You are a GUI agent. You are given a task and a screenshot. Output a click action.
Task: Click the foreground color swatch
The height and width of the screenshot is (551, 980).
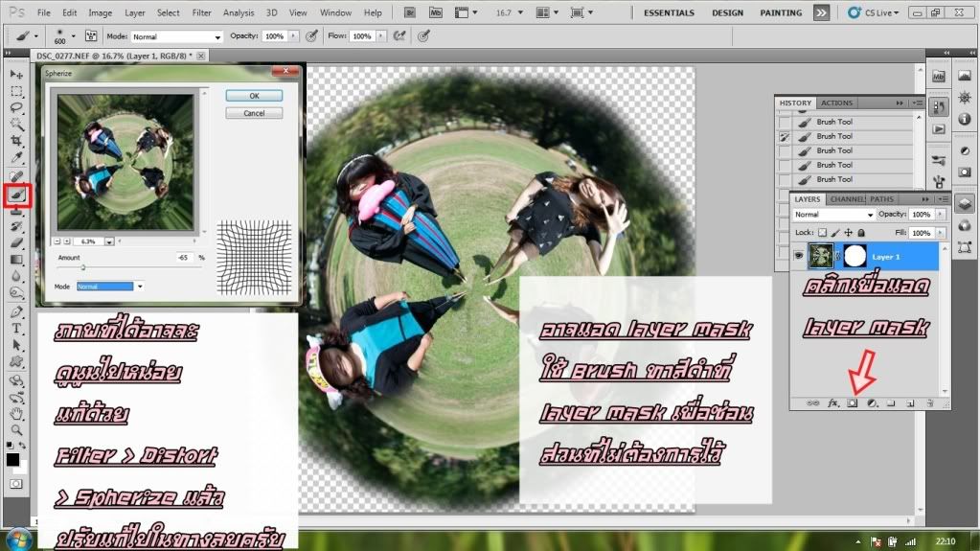click(12, 460)
